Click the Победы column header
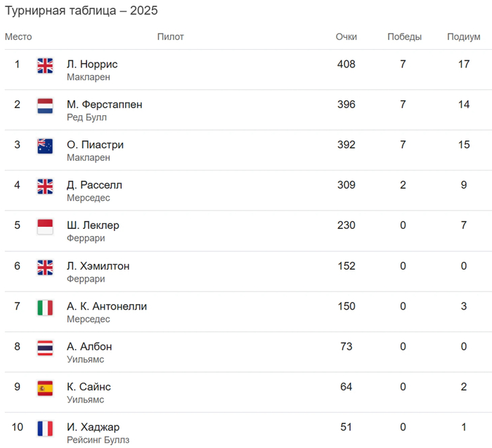492x448 pixels. pos(404,37)
